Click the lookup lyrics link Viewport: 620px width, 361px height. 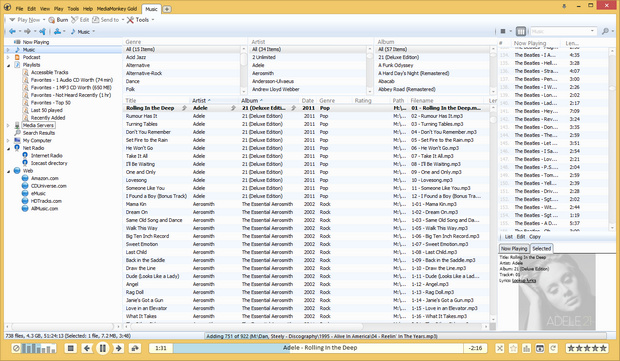524,280
